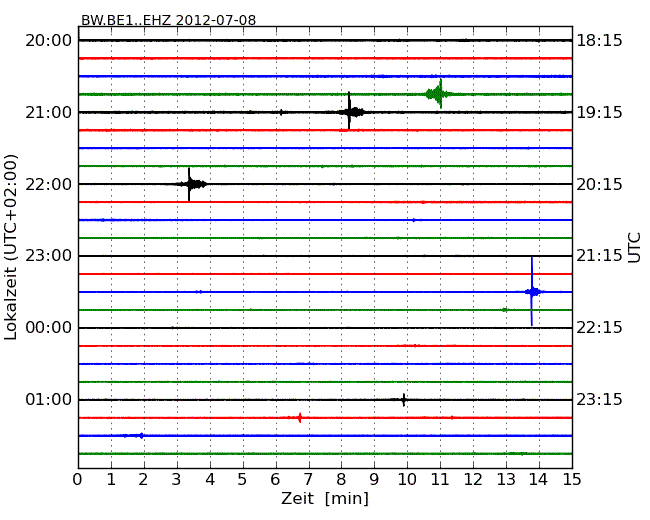The height and width of the screenshot is (520, 650).
Task: Click x-axis tick label 12
Action: tap(473, 479)
